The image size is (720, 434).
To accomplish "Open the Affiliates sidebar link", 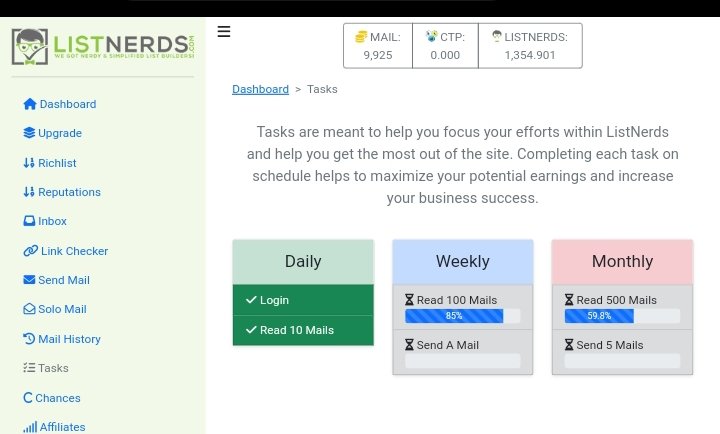I will pyautogui.click(x=54, y=427).
